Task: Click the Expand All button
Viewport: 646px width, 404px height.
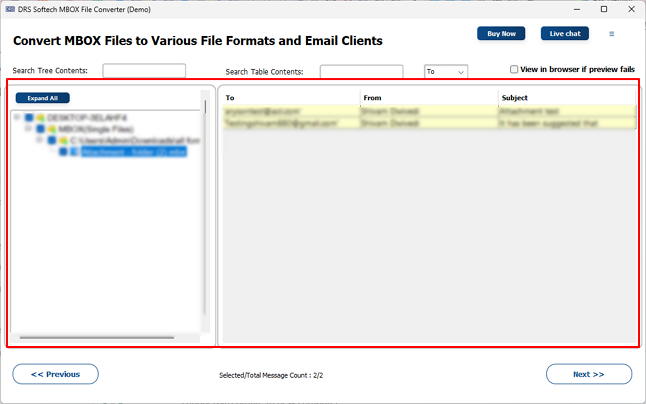Action: click(x=42, y=98)
